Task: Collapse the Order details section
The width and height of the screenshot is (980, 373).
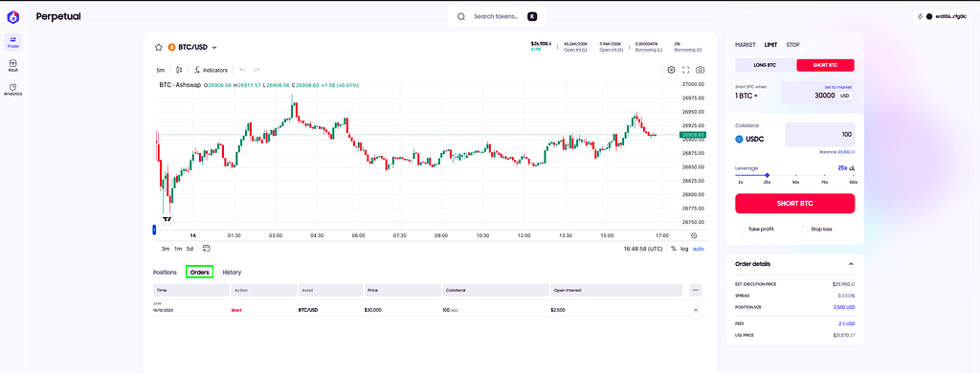Action: point(851,264)
